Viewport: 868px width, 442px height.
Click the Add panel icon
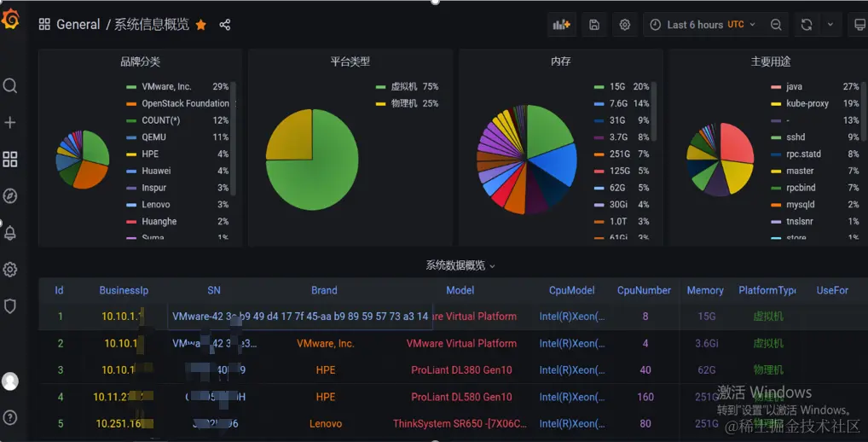click(561, 25)
